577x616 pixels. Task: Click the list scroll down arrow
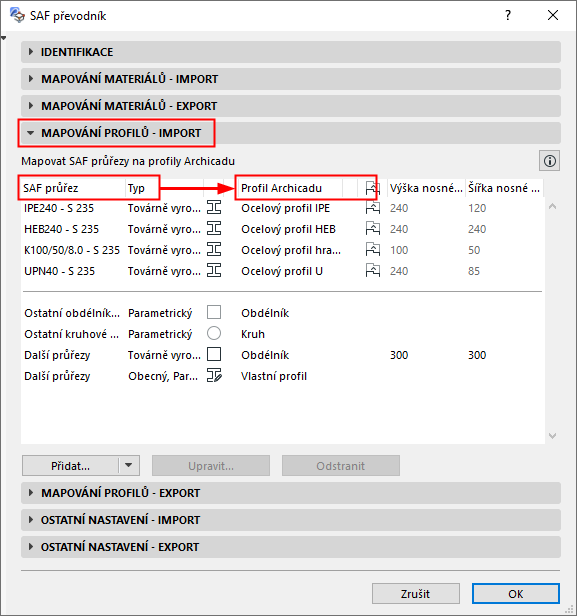pos(552,436)
